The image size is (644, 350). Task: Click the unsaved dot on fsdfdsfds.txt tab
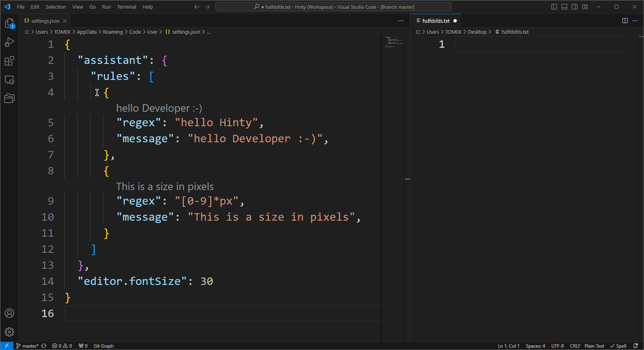coord(455,21)
